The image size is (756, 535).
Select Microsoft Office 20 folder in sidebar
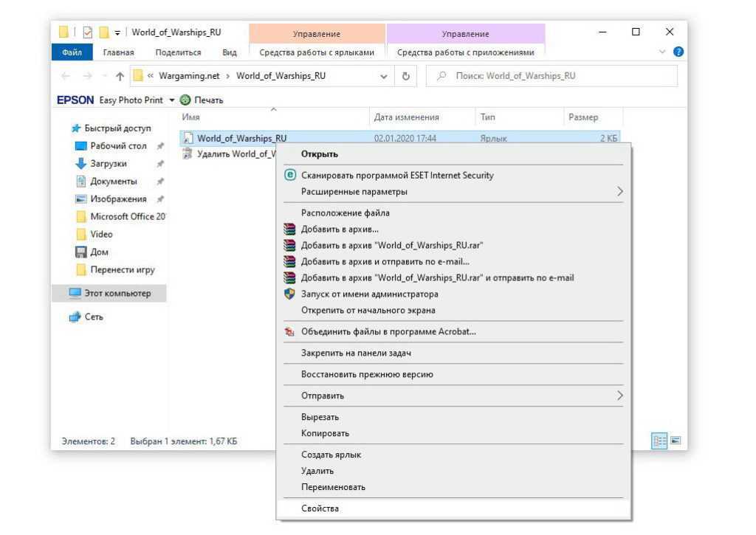pyautogui.click(x=120, y=216)
